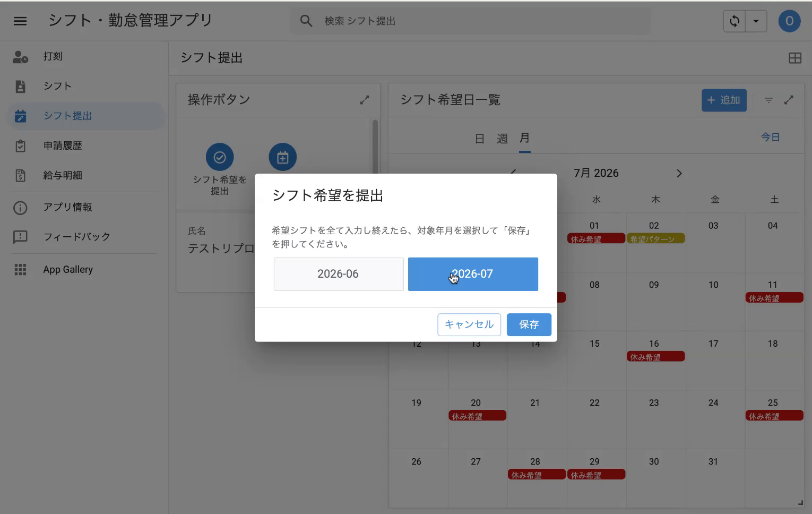Click 保存 in the dialog

(529, 324)
